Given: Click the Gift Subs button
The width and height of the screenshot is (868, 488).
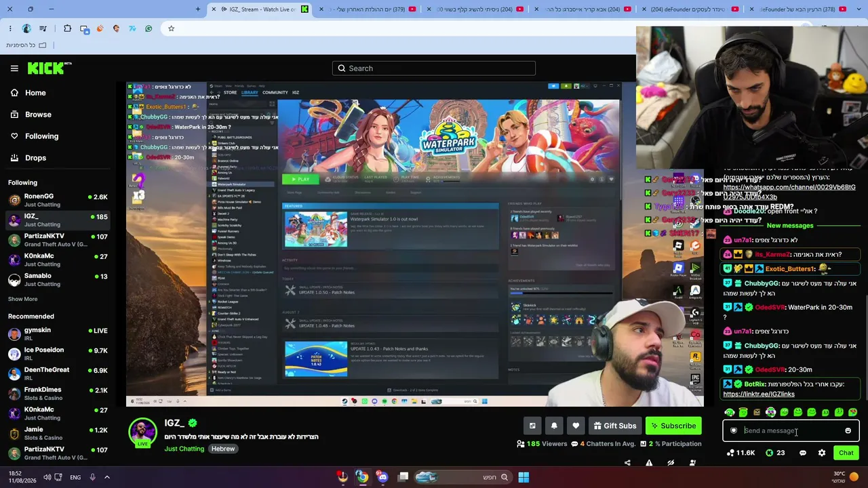Looking at the screenshot, I should pyautogui.click(x=615, y=426).
